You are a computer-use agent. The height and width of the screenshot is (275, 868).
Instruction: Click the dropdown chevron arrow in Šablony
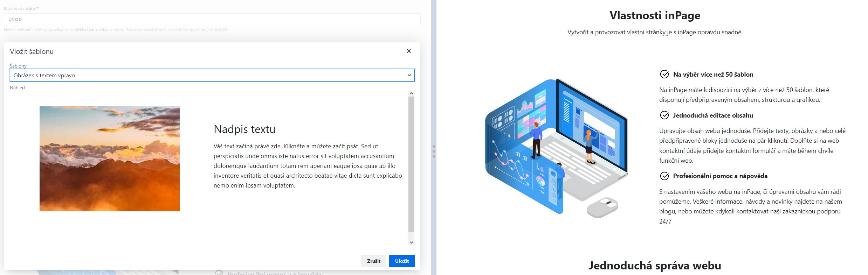point(409,75)
